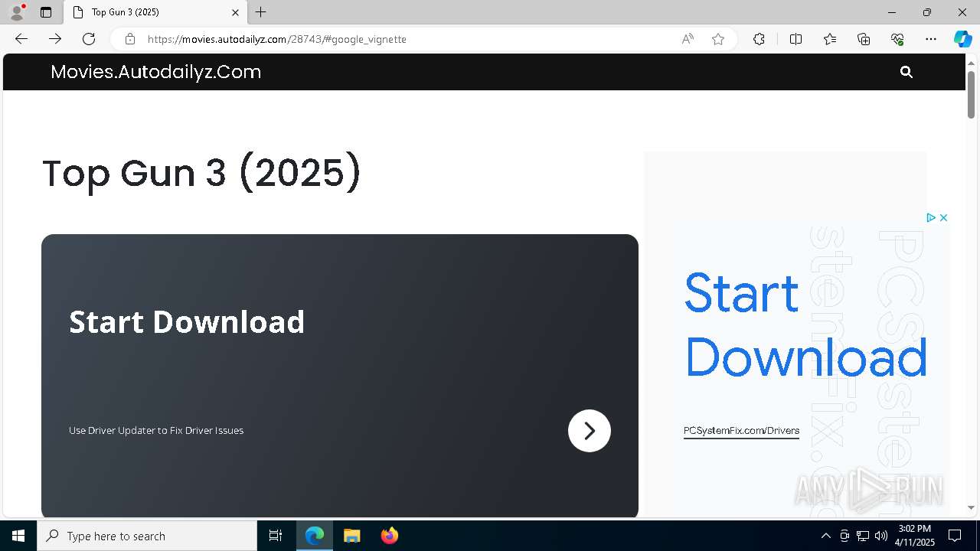Screen dimensions: 980x551
Task: Open the notification center icon
Action: 955,536
